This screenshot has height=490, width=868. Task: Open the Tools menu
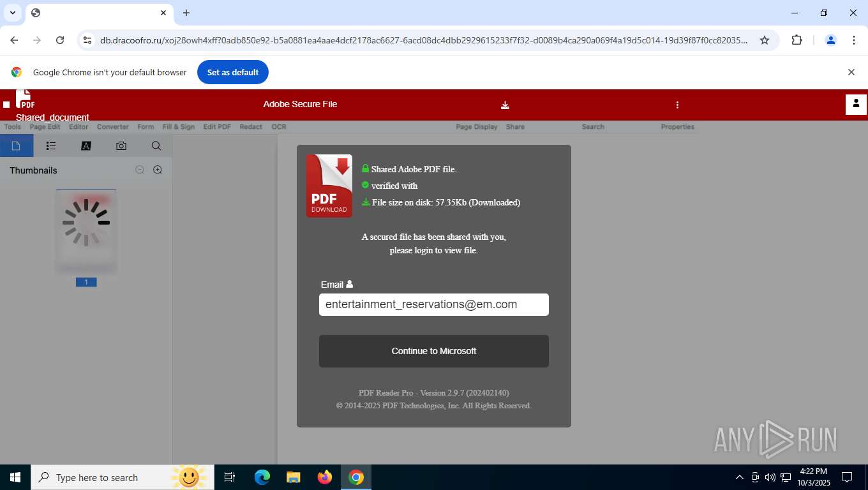tap(13, 127)
